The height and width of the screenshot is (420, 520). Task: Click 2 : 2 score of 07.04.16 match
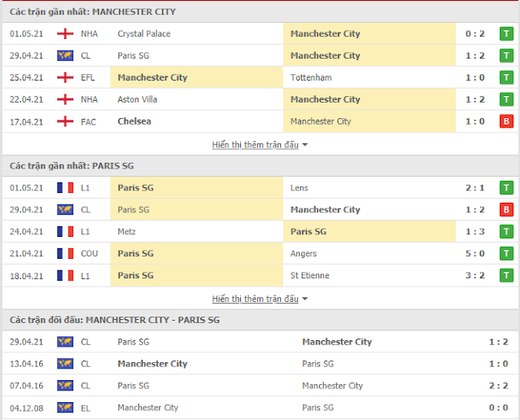pyautogui.click(x=499, y=386)
